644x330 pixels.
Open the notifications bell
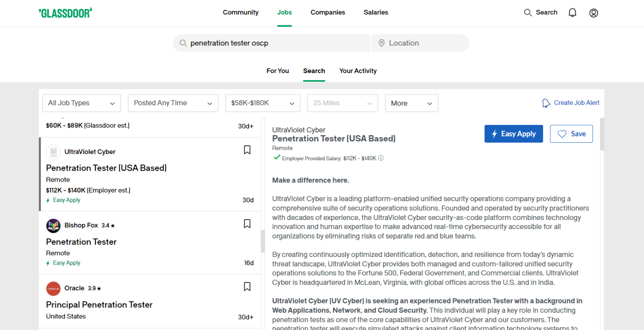point(572,13)
